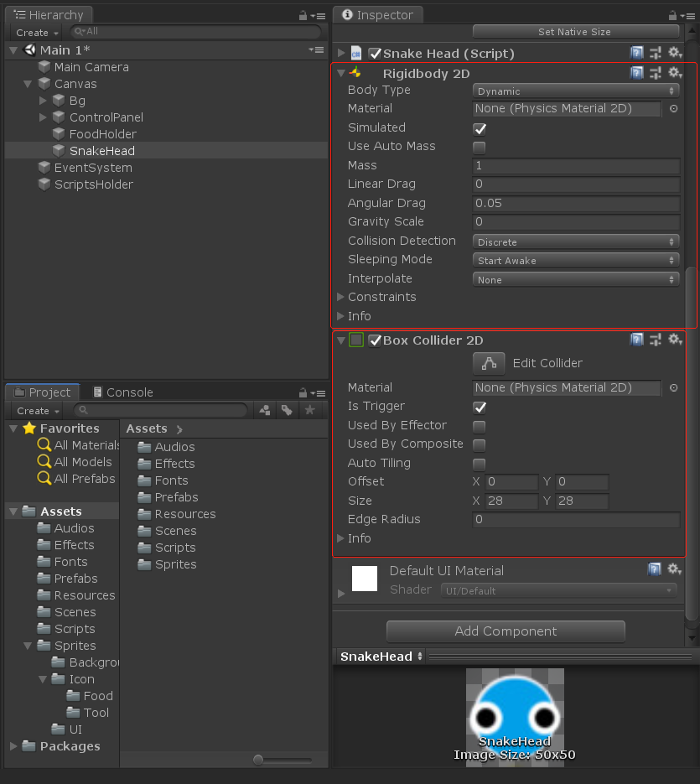Click the favorites star filter icon

(309, 410)
